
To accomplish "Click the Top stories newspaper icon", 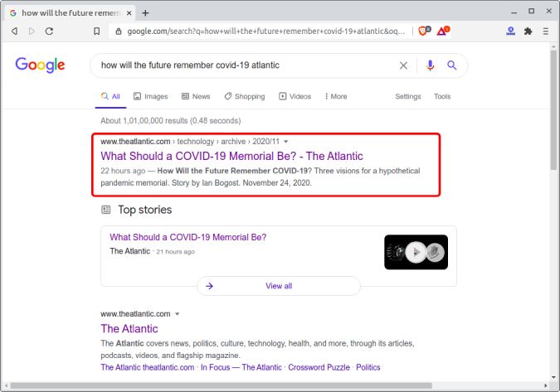I will tap(106, 210).
